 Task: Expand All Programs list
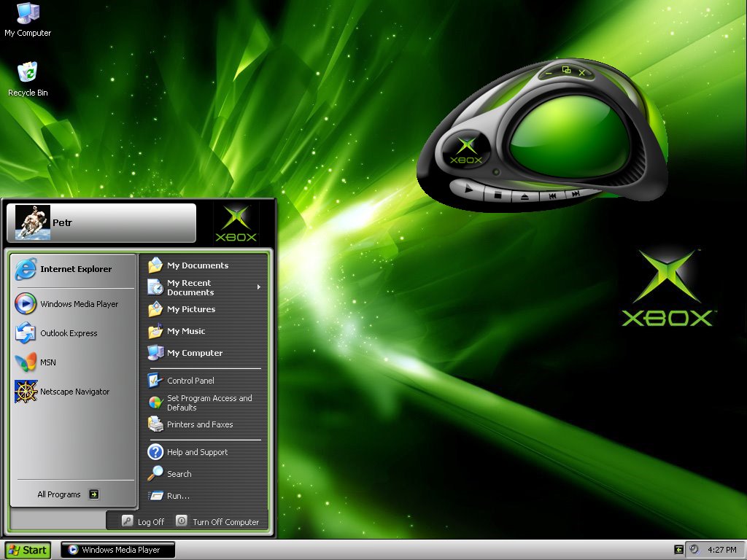68,494
